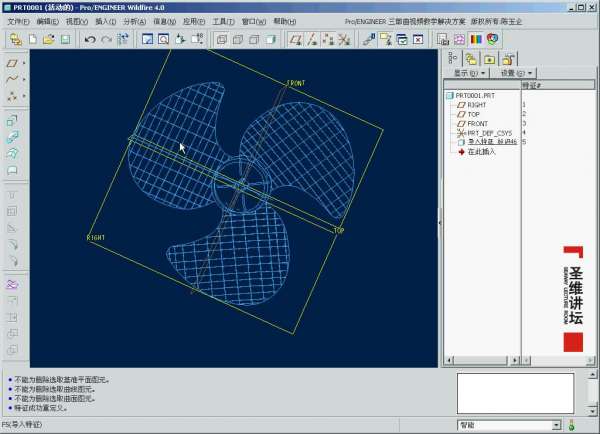Image resolution: width=600 pixels, height=434 pixels.
Task: Click the Save disk icon
Action: click(x=65, y=40)
